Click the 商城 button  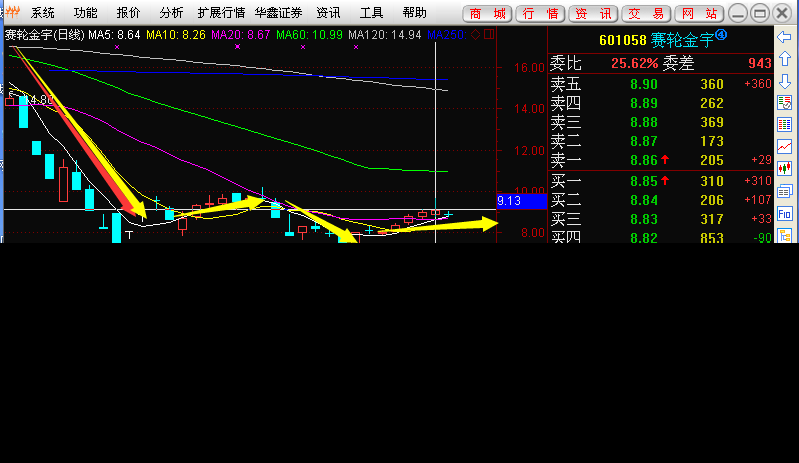(x=488, y=14)
